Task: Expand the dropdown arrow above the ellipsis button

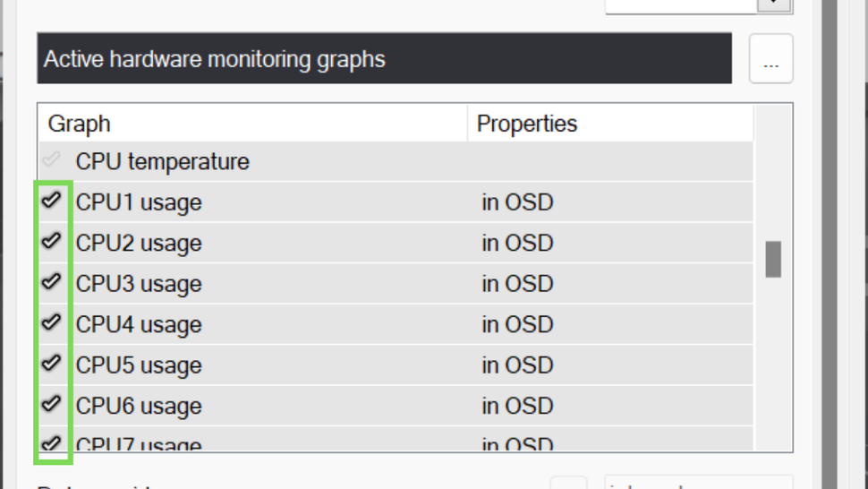Action: pos(773,4)
